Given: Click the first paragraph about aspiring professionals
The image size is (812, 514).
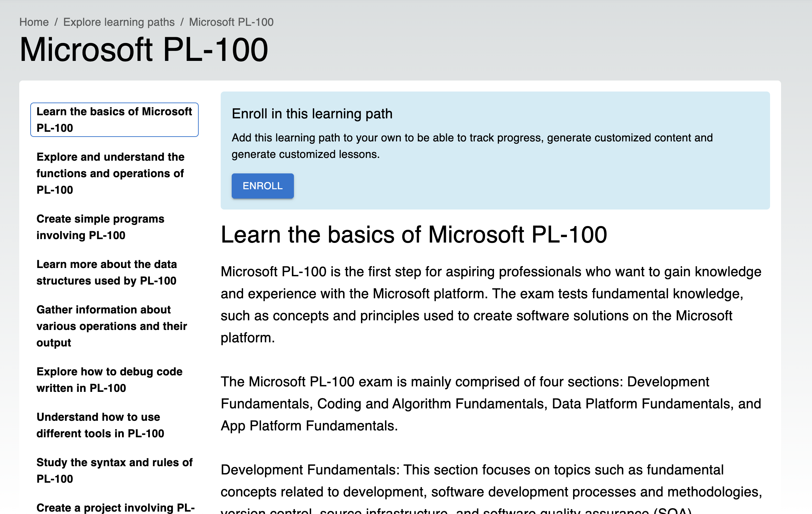Looking at the screenshot, I should (x=491, y=304).
